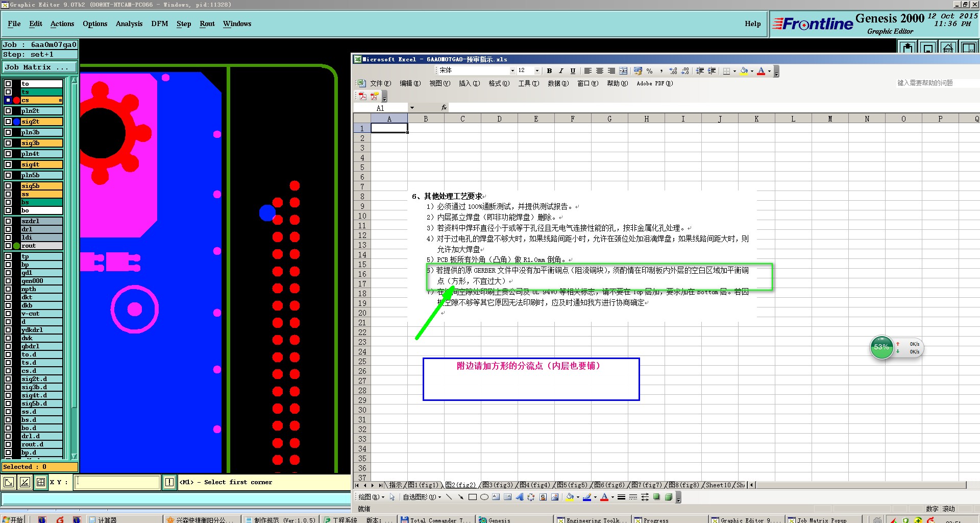Apply currency style to cells
The image size is (980, 523).
click(x=638, y=71)
